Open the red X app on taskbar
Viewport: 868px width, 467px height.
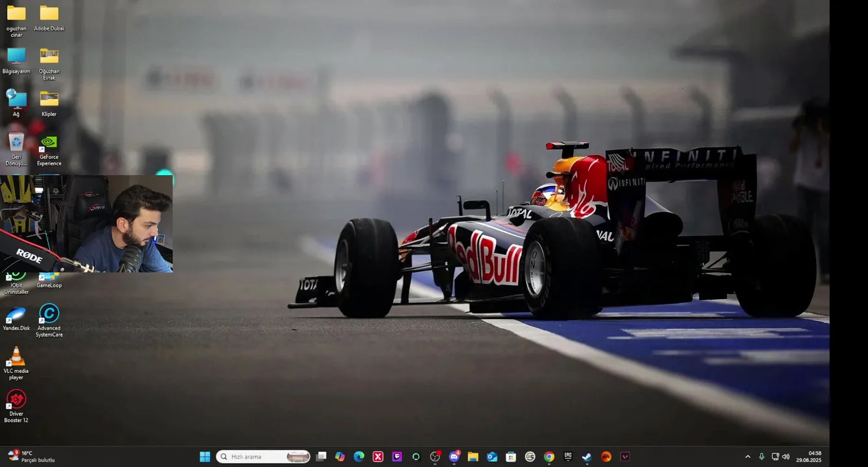[x=378, y=457]
